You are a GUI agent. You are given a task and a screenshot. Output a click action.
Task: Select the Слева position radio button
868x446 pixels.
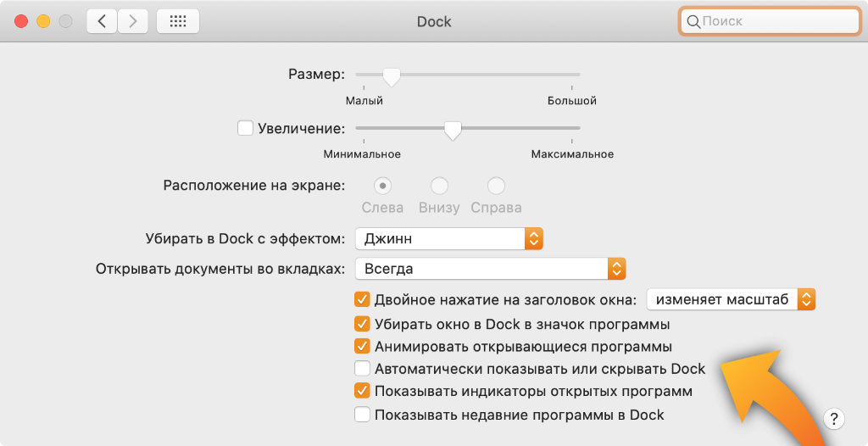coord(382,185)
